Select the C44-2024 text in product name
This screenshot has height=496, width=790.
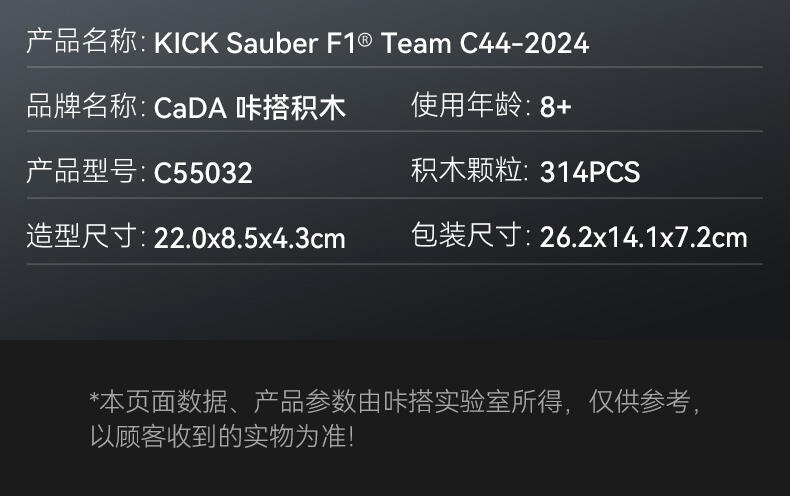coord(524,44)
